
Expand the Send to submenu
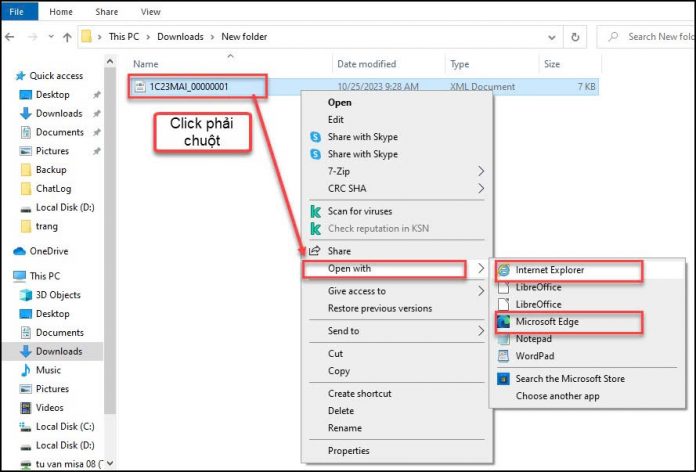(481, 331)
